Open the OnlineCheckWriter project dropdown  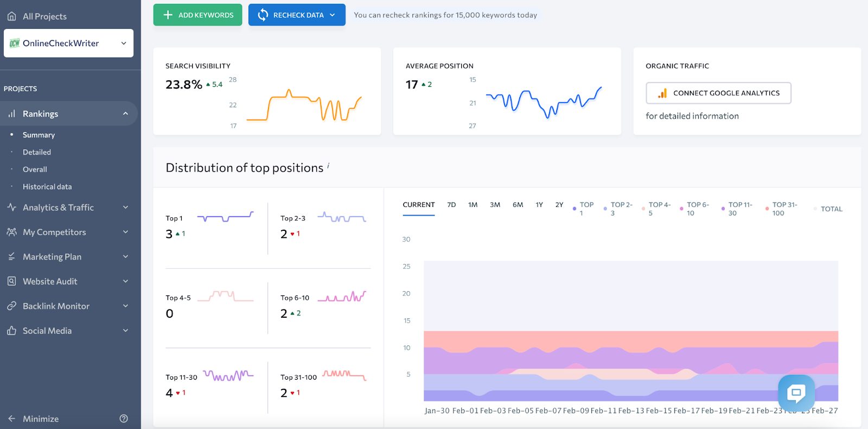pyautogui.click(x=68, y=43)
